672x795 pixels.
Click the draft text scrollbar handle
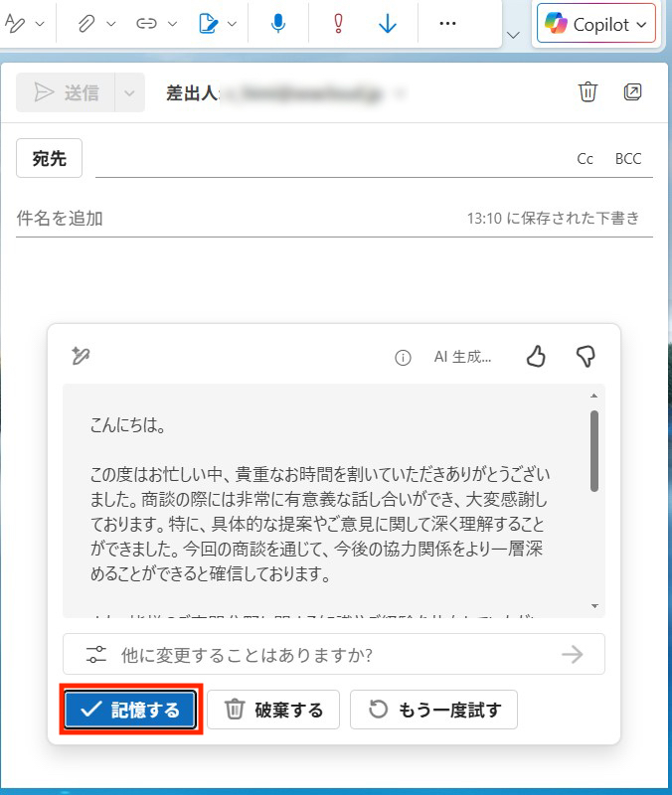click(594, 451)
